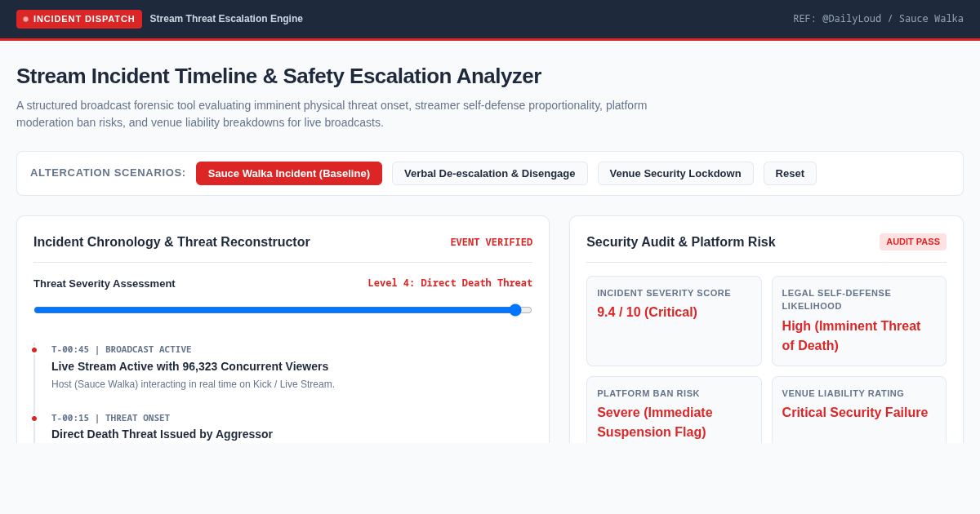Open the Venue Liability Rating card
This screenshot has height=514, width=980.
(859, 410)
